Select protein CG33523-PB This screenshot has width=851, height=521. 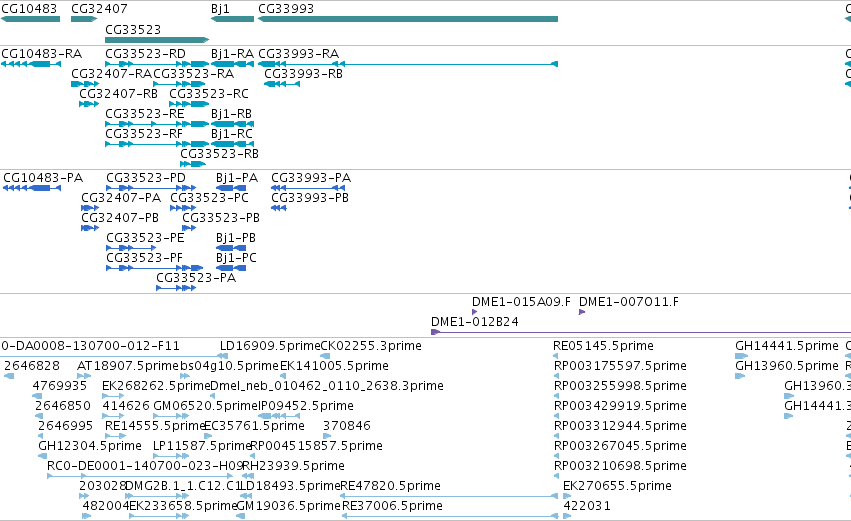[221, 218]
